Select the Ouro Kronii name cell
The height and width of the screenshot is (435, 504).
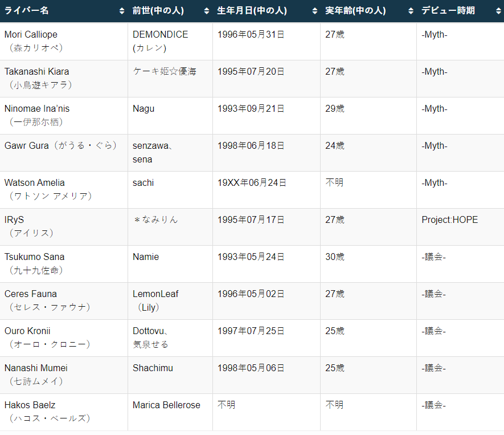click(64, 338)
